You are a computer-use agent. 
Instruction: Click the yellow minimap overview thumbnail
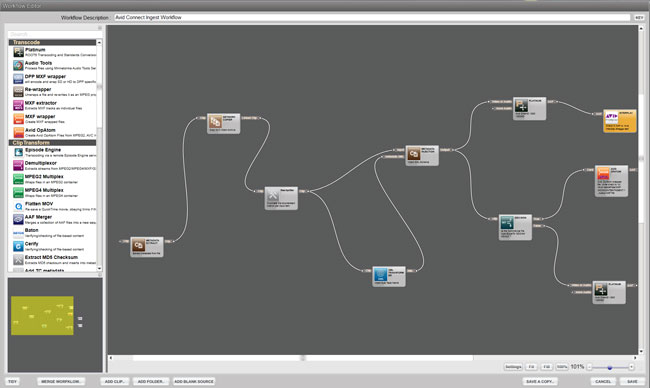42,315
